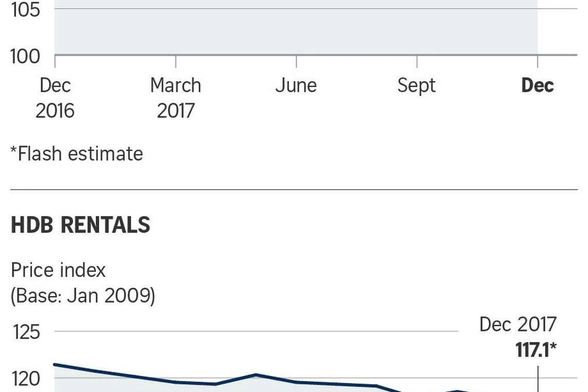Click the 100 y-axis label
588x392 pixels.
pyautogui.click(x=25, y=56)
